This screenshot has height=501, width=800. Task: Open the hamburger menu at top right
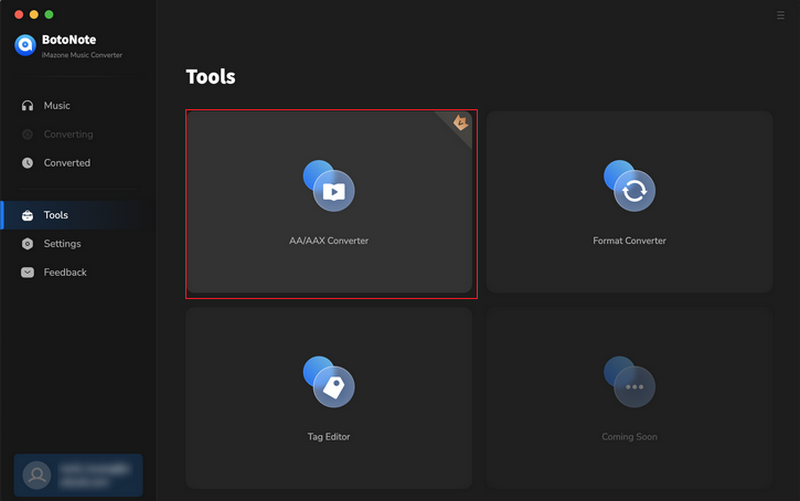click(x=781, y=15)
